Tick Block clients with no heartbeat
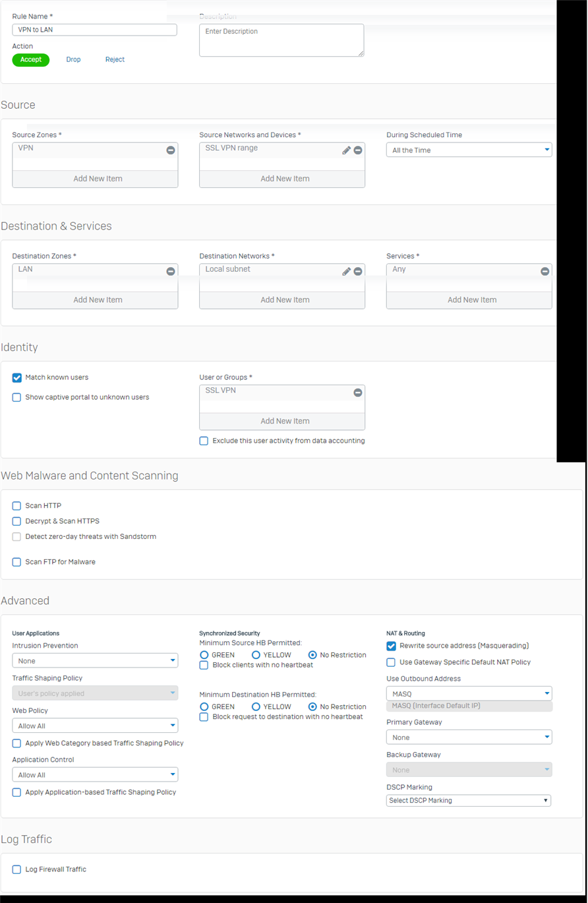The height and width of the screenshot is (903, 588). tap(204, 666)
